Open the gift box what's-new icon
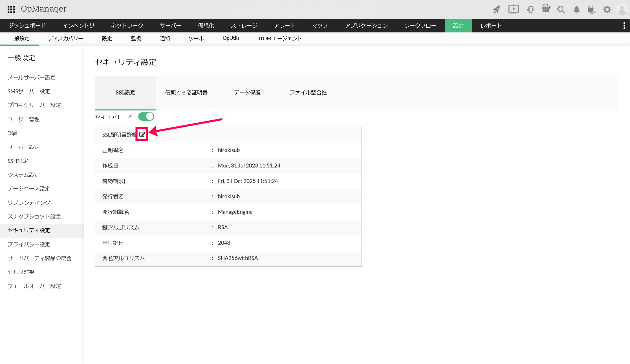The image size is (630, 364). point(546,9)
